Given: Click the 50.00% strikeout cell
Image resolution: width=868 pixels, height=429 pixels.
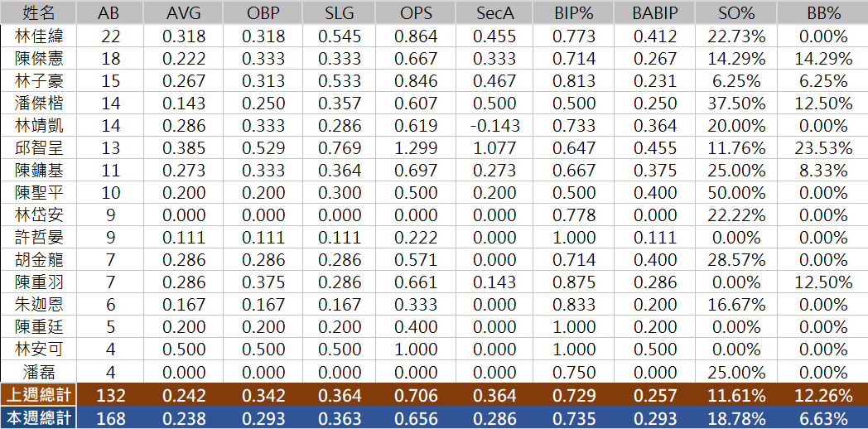Looking at the screenshot, I should pos(736,193).
